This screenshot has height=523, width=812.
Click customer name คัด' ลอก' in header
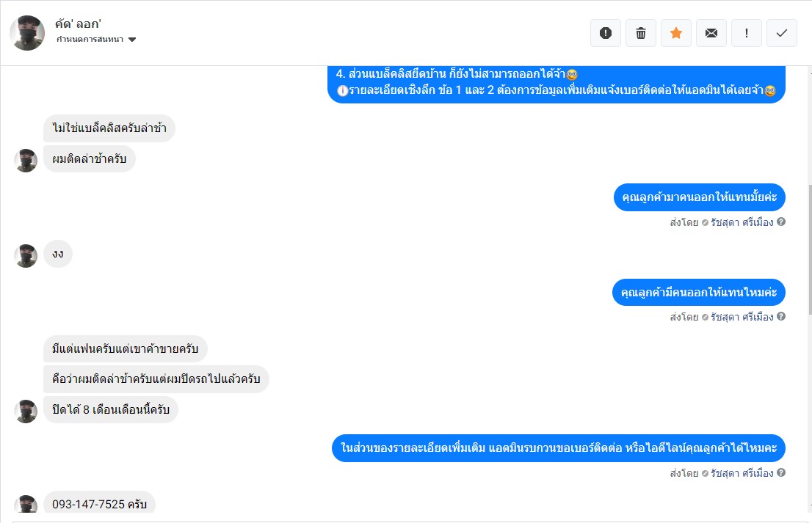78,23
